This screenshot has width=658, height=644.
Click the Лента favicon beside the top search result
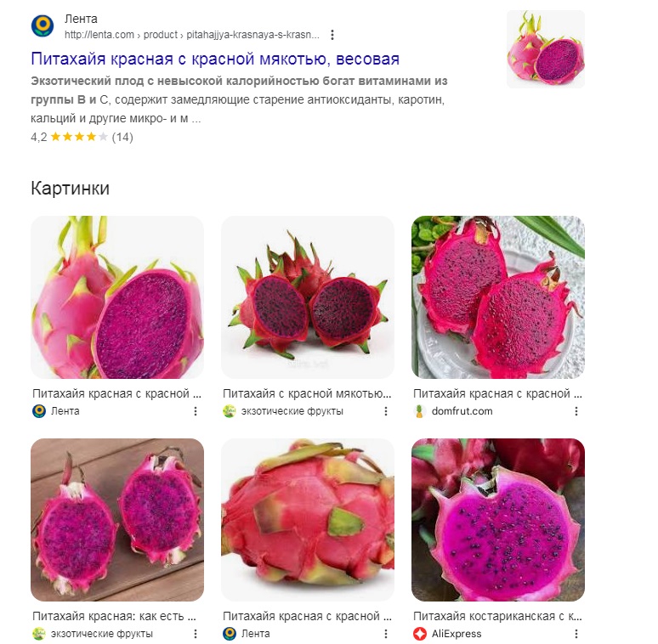click(43, 26)
